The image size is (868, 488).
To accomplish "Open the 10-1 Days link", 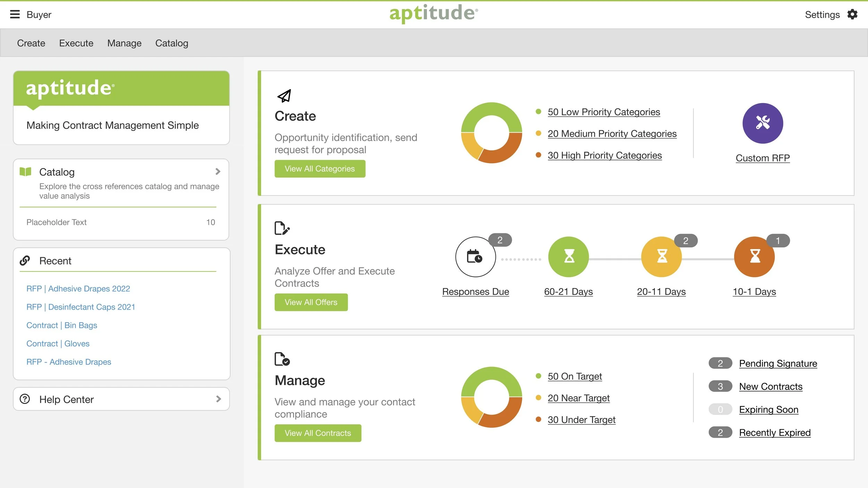I will click(754, 292).
